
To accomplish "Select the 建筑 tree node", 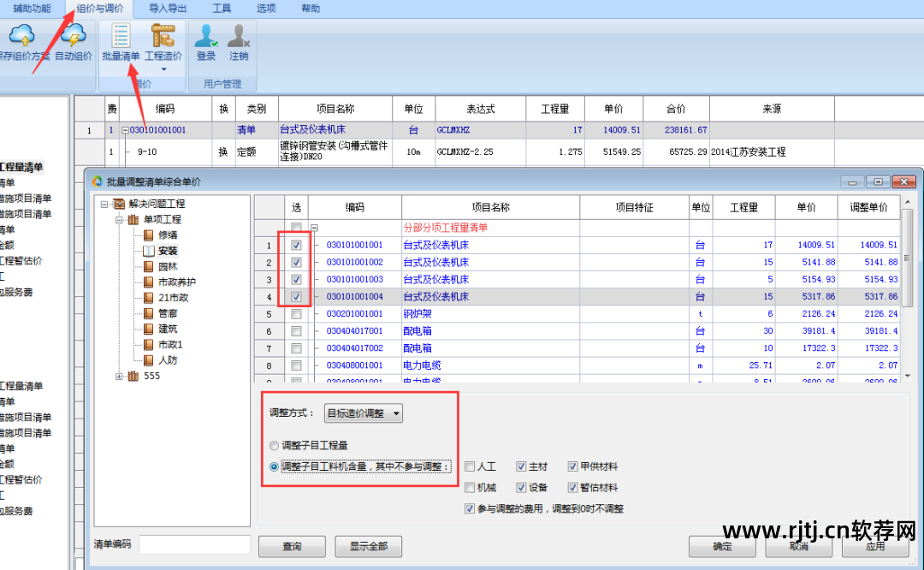I will pos(168,329).
